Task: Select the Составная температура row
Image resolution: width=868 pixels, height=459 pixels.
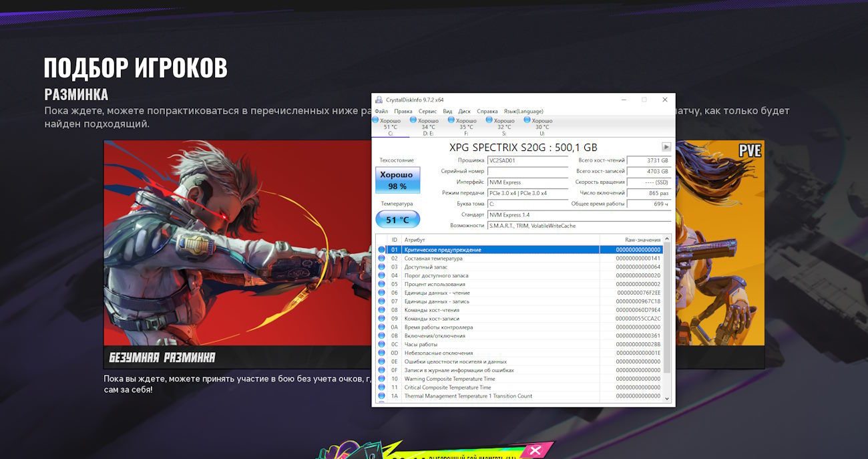Action: (519, 258)
